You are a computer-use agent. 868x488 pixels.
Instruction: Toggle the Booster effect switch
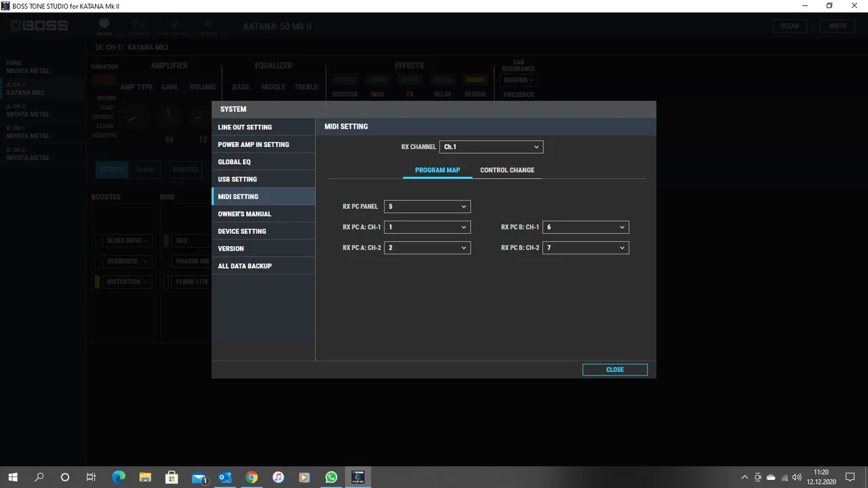click(x=344, y=80)
